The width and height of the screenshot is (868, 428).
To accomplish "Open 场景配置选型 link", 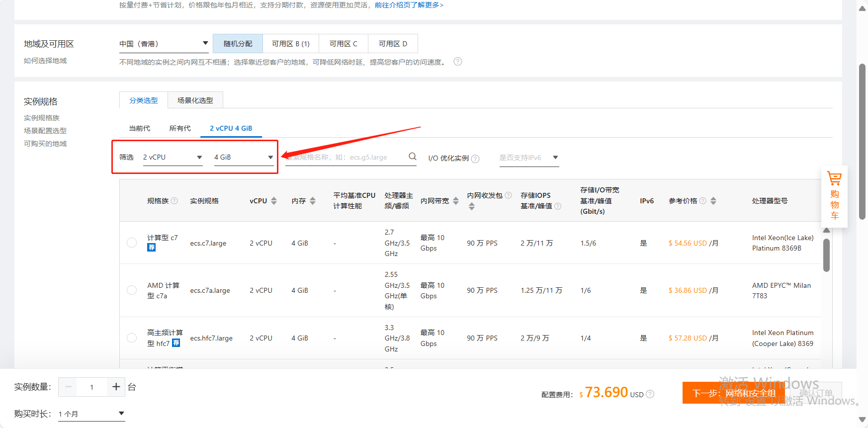I will coord(45,131).
